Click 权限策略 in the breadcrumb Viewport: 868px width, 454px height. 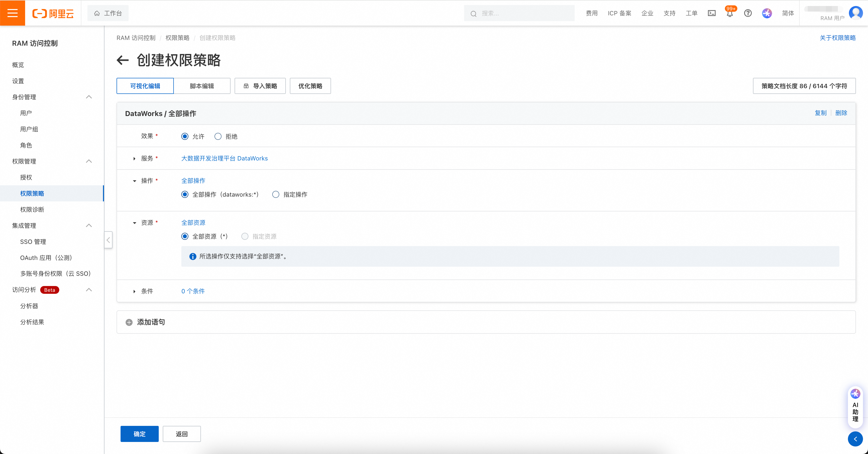point(178,38)
